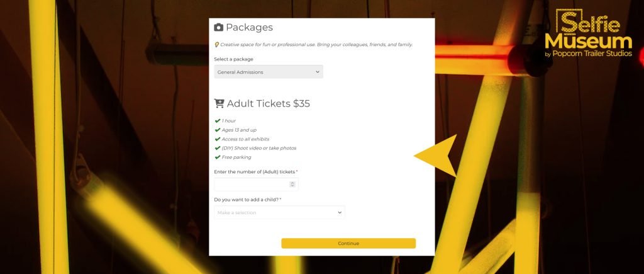Click the ticket quantity spinner arrows
Viewport: 644px width, 274px height.
point(292,185)
